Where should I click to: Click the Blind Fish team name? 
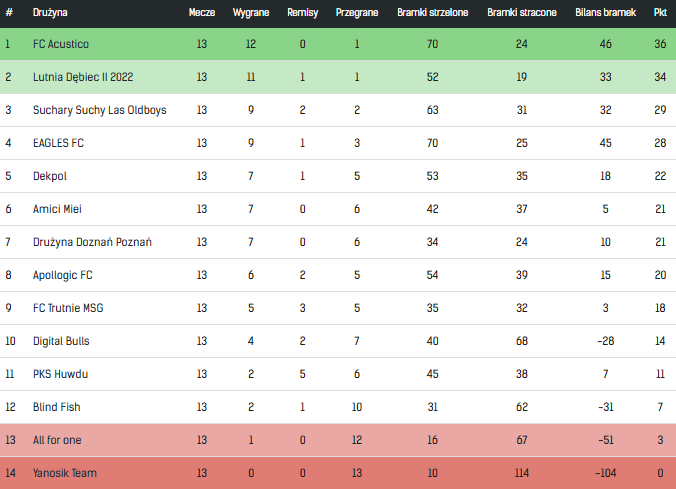(57, 407)
